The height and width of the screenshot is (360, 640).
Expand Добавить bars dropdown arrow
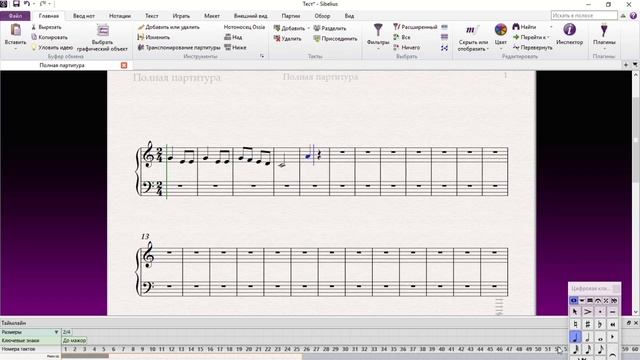(x=309, y=28)
